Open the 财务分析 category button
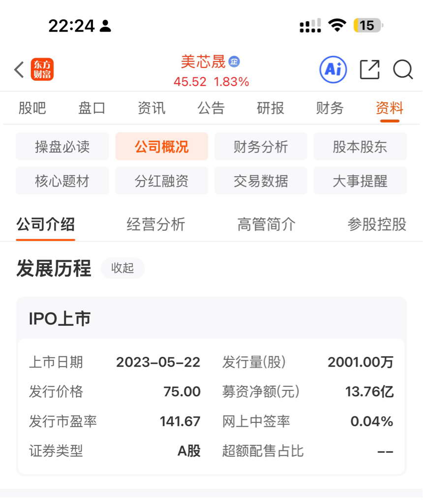This screenshot has height=504, width=423. pos(261,147)
